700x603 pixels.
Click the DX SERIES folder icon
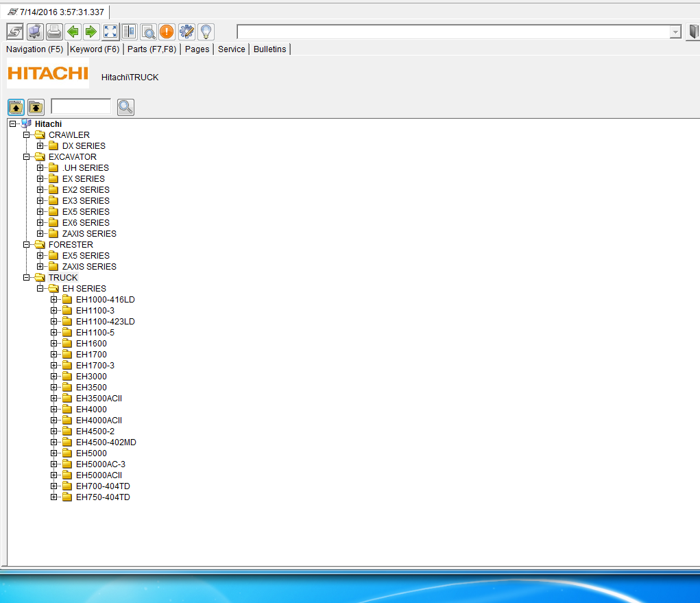click(x=53, y=146)
